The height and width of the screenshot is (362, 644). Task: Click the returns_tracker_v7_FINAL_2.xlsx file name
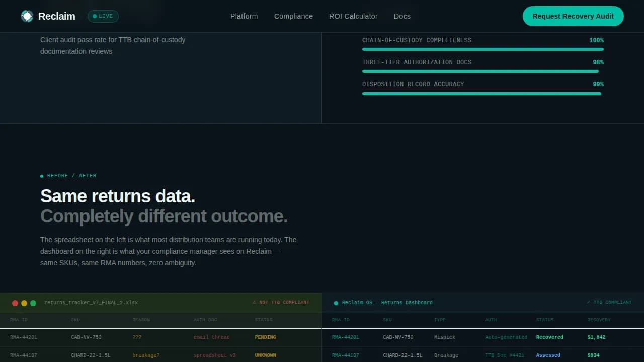[91, 303]
